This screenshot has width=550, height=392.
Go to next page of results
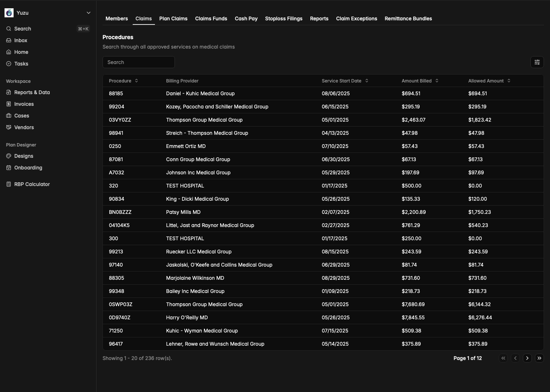coord(527,358)
